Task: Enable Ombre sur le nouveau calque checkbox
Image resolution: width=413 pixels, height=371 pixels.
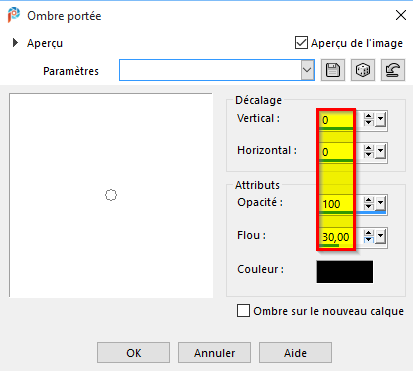Action: [243, 311]
